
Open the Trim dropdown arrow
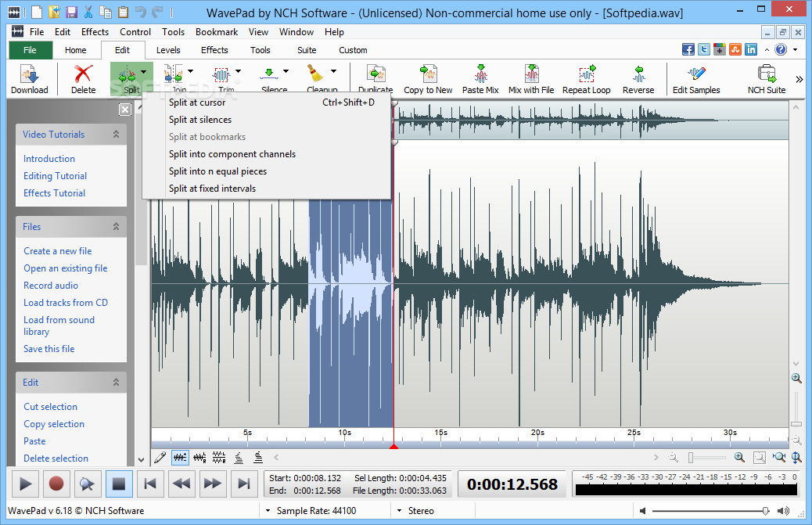point(239,71)
